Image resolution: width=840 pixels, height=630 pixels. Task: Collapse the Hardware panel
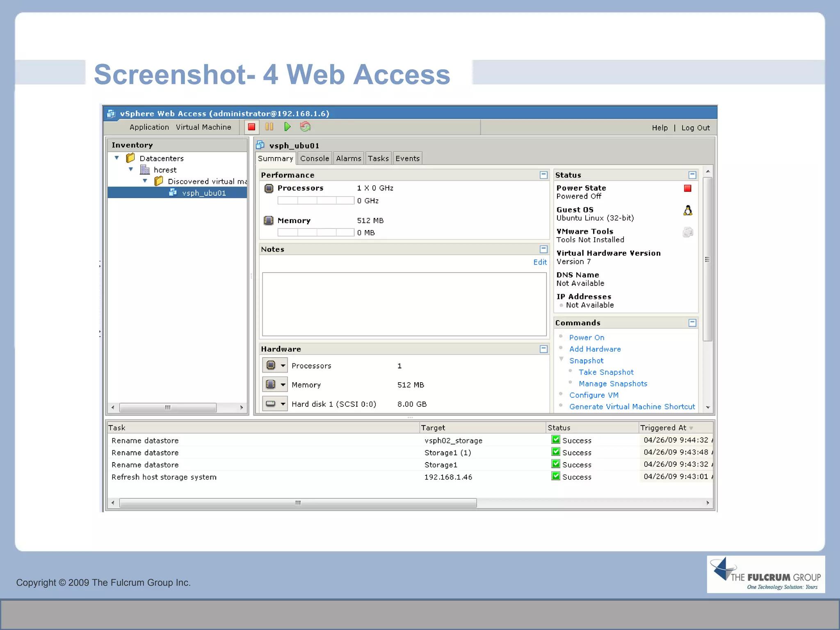(x=543, y=349)
